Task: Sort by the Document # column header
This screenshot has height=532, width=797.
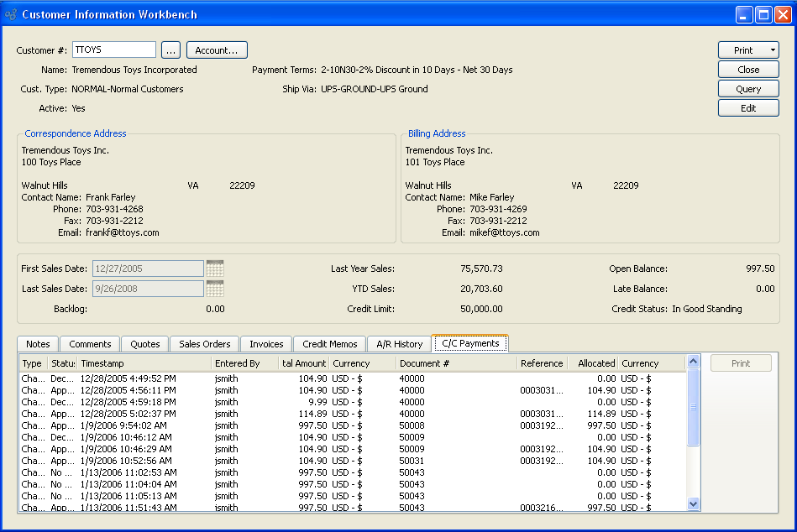Action: [455, 363]
